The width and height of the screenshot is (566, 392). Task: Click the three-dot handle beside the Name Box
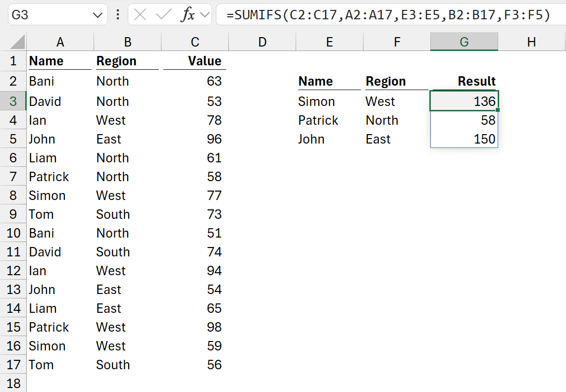pyautogui.click(x=118, y=15)
